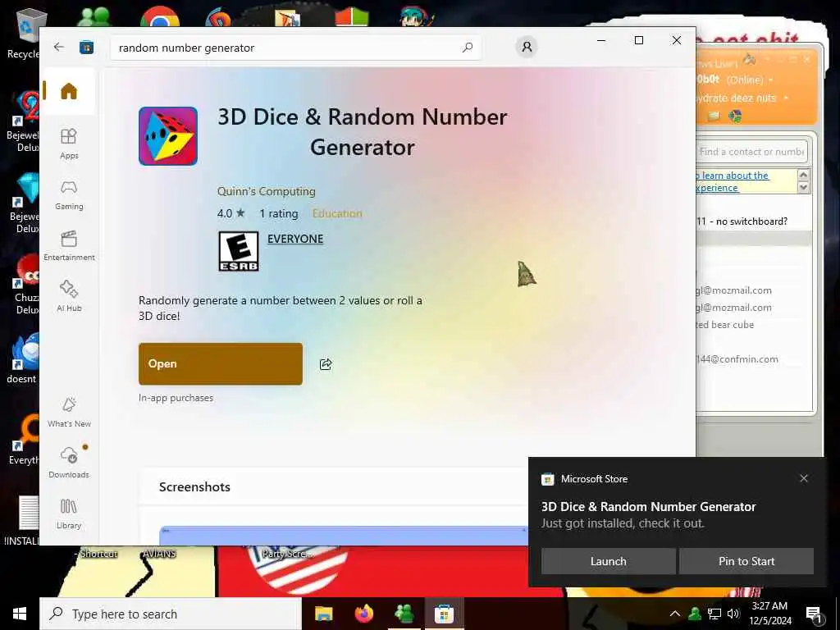Click the share icon next to Open
The image size is (840, 630).
(325, 364)
